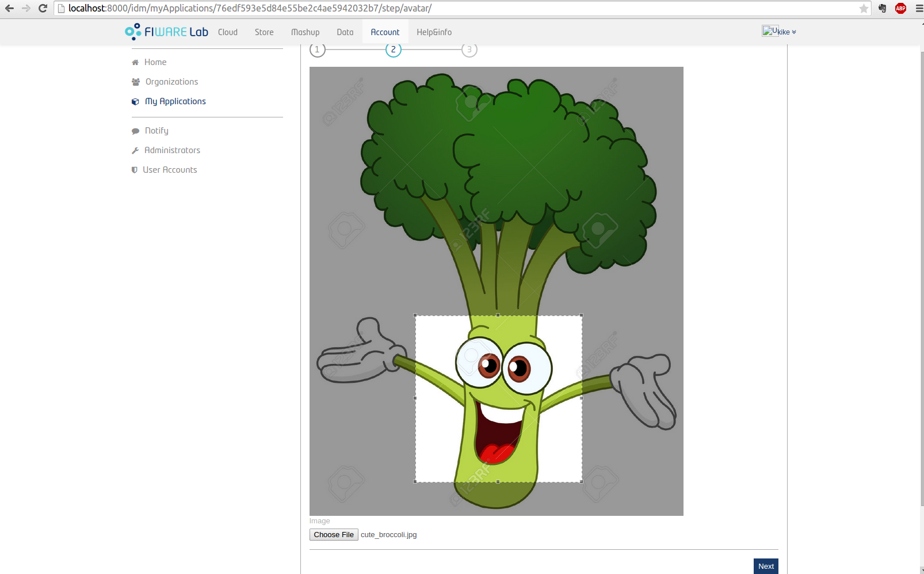The image size is (924, 574).
Task: Open Organizations in sidebar
Action: (x=171, y=82)
